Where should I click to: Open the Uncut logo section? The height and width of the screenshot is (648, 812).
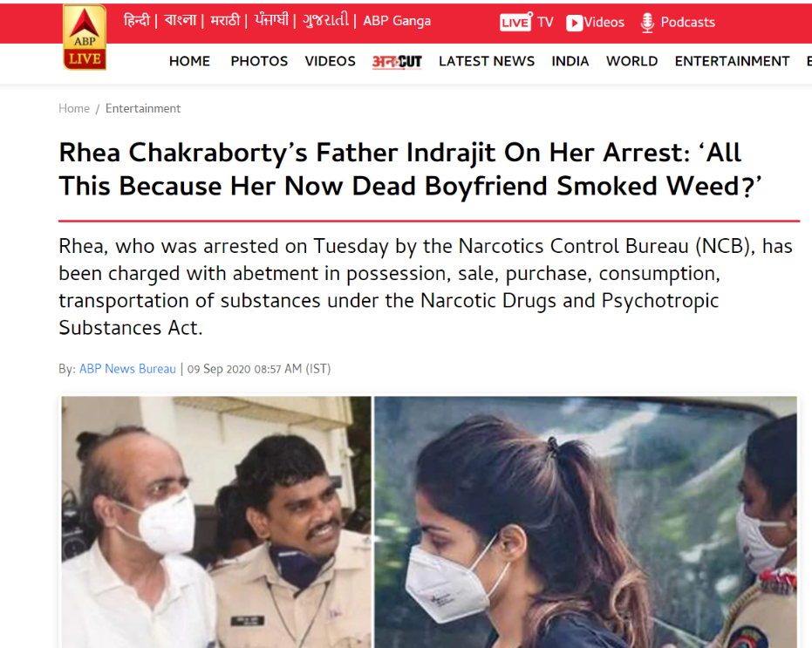[x=397, y=62]
